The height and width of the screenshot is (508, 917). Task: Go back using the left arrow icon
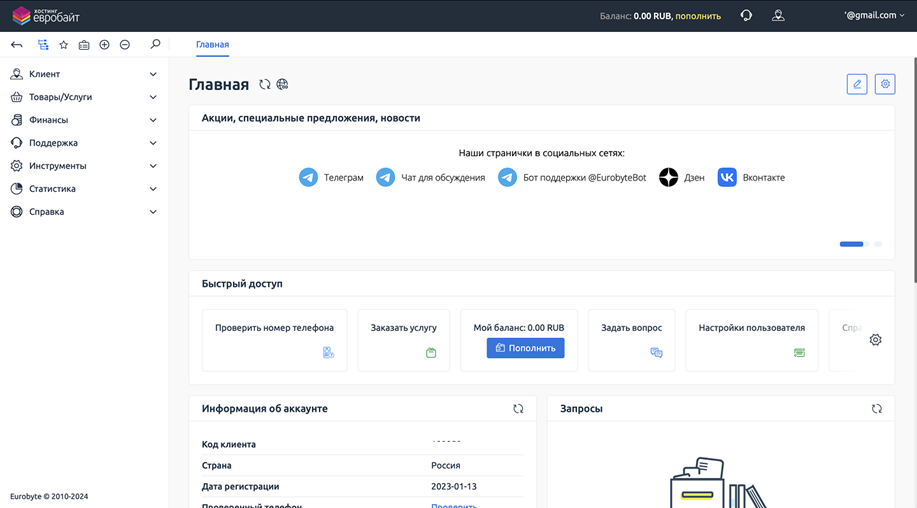tap(16, 44)
